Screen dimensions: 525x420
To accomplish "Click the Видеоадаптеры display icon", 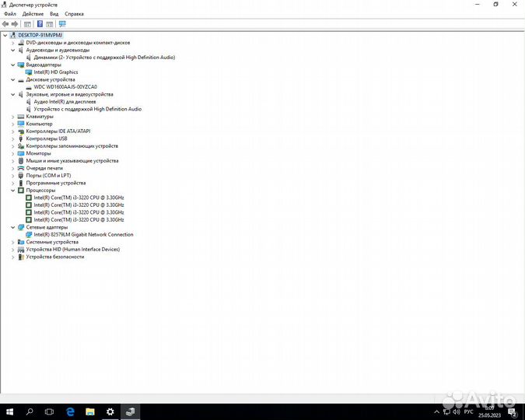I will [x=21, y=65].
